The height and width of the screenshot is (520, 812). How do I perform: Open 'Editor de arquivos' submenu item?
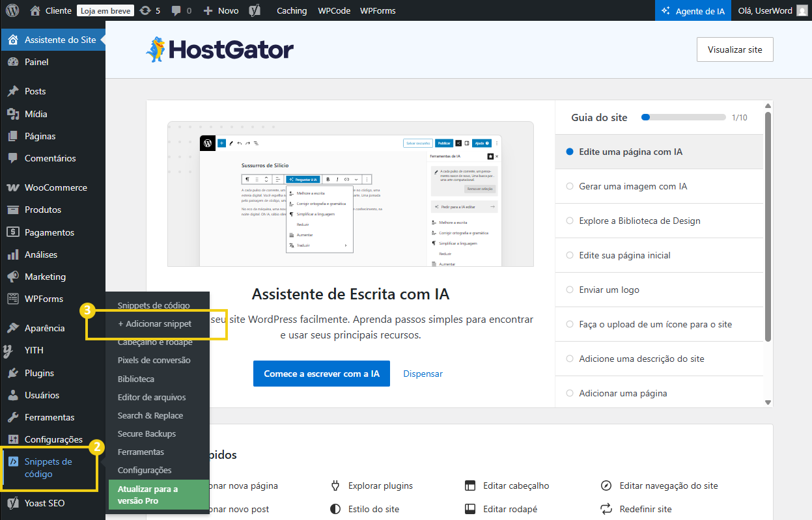[x=152, y=397]
